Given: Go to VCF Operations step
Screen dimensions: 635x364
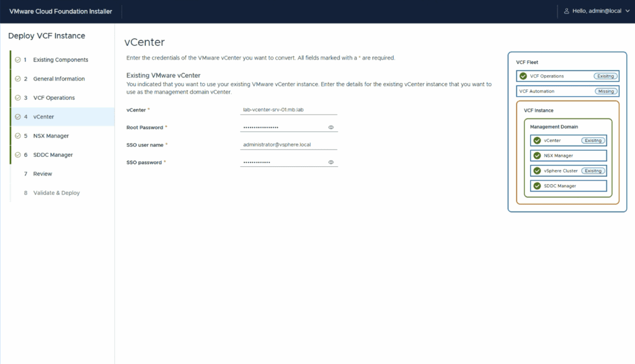Looking at the screenshot, I should click(53, 98).
